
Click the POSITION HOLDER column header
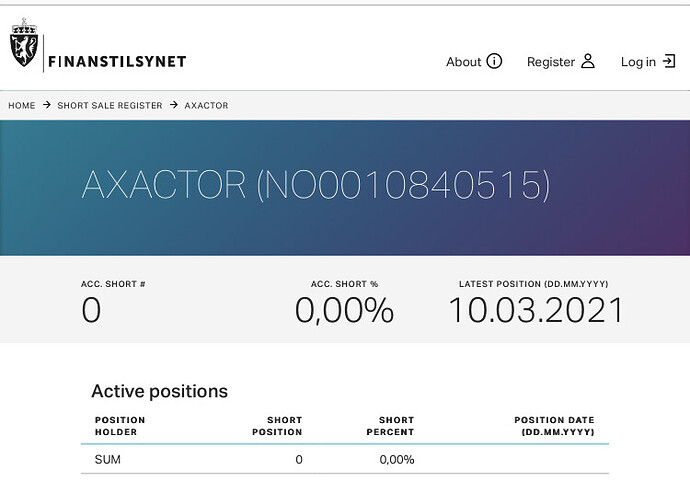pos(120,426)
